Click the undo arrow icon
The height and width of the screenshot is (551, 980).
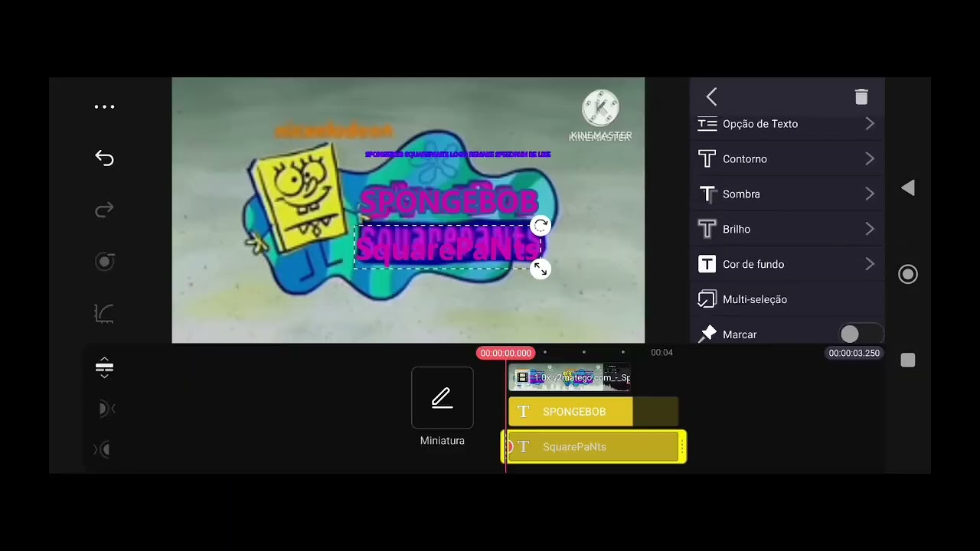(104, 158)
